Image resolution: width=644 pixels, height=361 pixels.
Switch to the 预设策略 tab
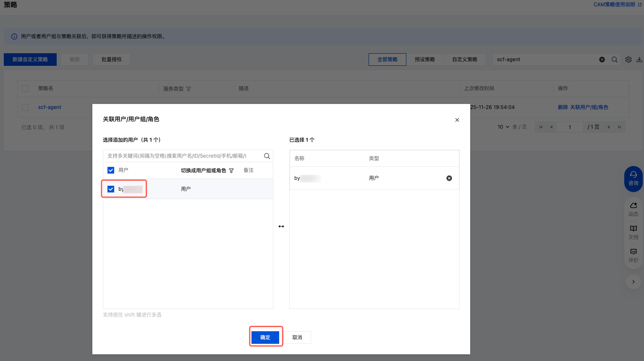[x=424, y=60]
